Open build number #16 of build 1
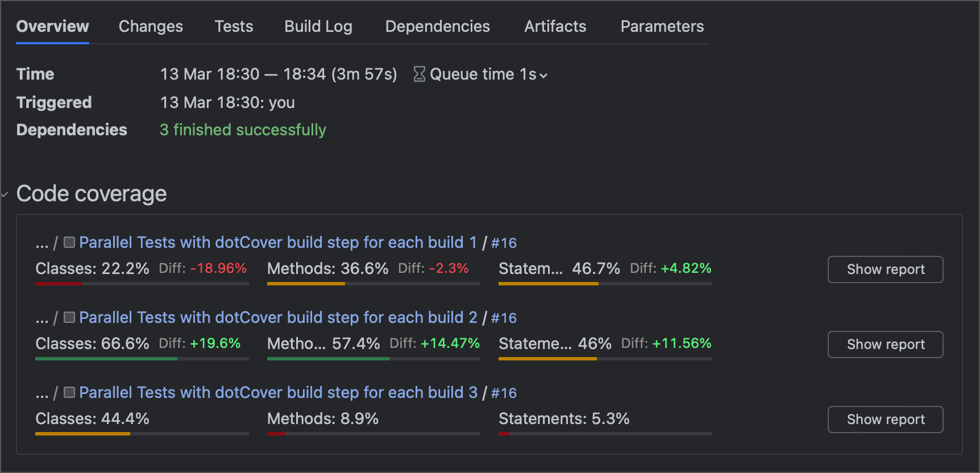Screen dimensions: 980x473 coord(504,243)
